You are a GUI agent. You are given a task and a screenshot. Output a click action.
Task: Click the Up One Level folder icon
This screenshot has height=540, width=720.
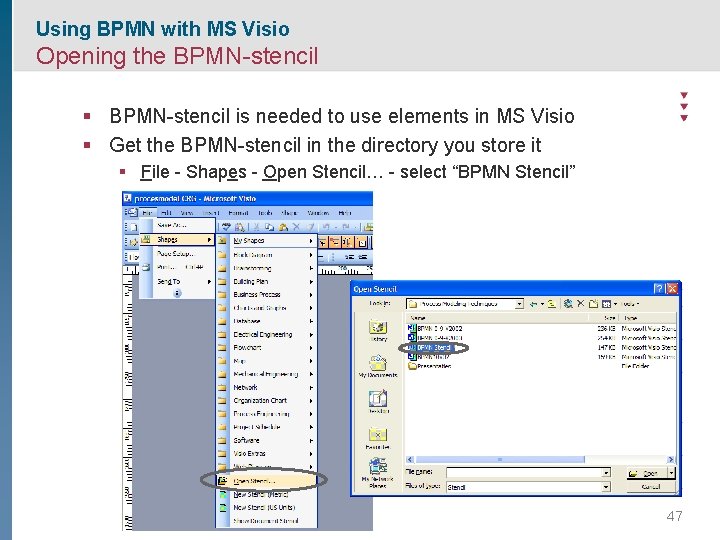click(x=551, y=304)
